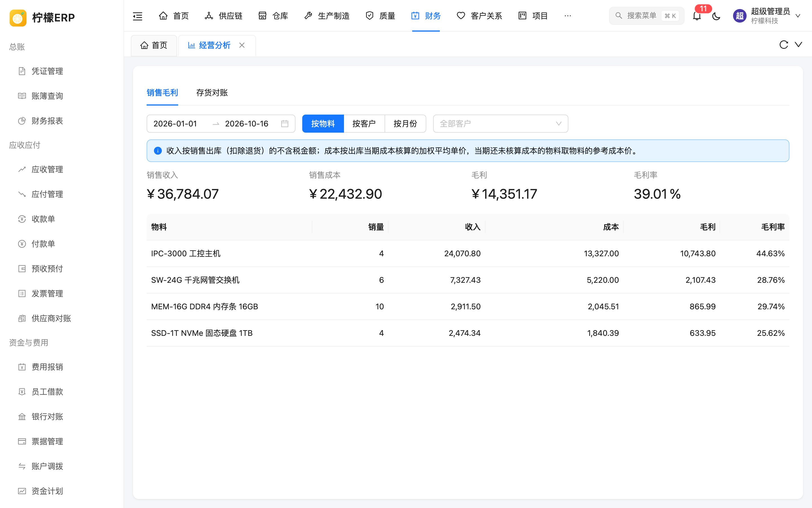The height and width of the screenshot is (508, 812).
Task: Go to 首页 page tab
Action: [154, 45]
